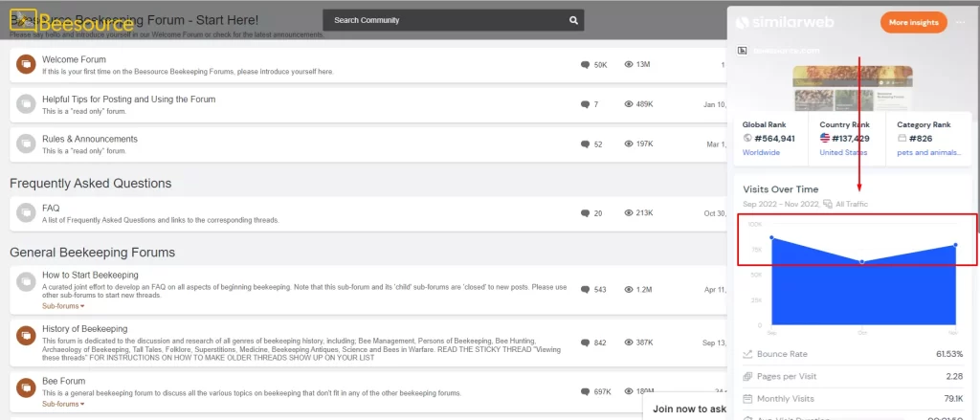Expand Sub-forums under Bee Forum
Image resolution: width=980 pixels, height=420 pixels.
(x=63, y=404)
